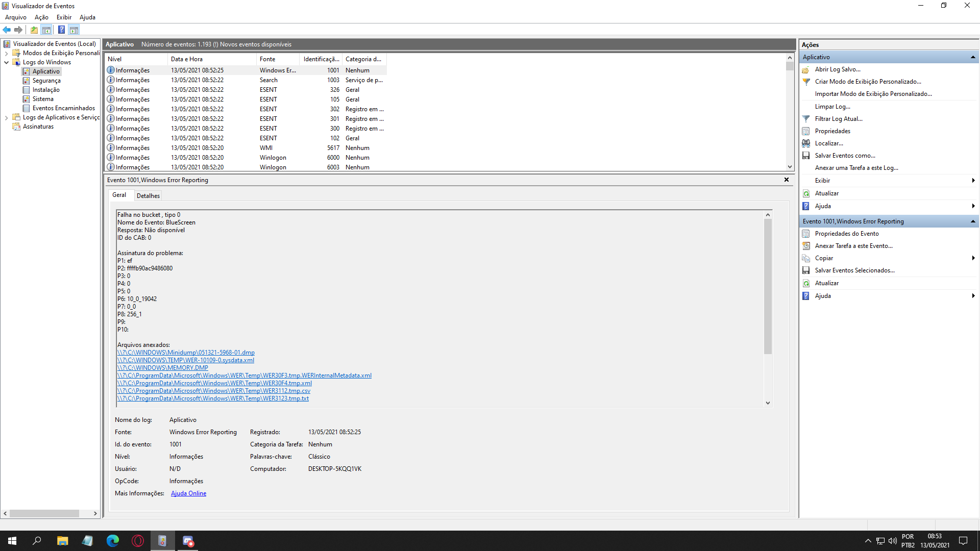The height and width of the screenshot is (551, 980).
Task: Open the Arquivo menu
Action: [16, 17]
